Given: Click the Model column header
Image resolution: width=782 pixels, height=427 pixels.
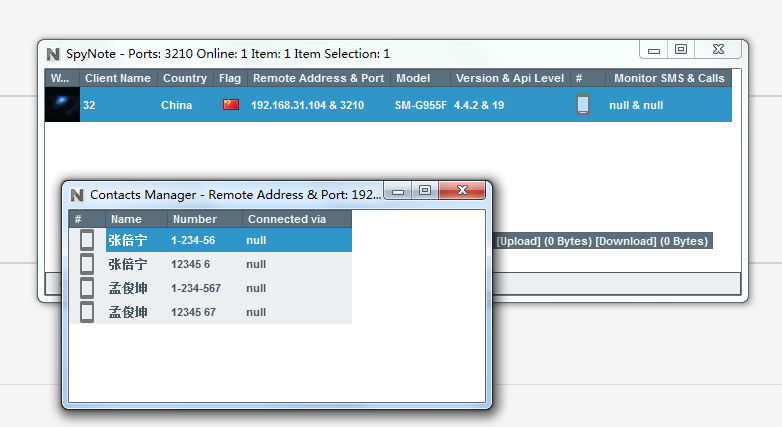Looking at the screenshot, I should coord(421,78).
